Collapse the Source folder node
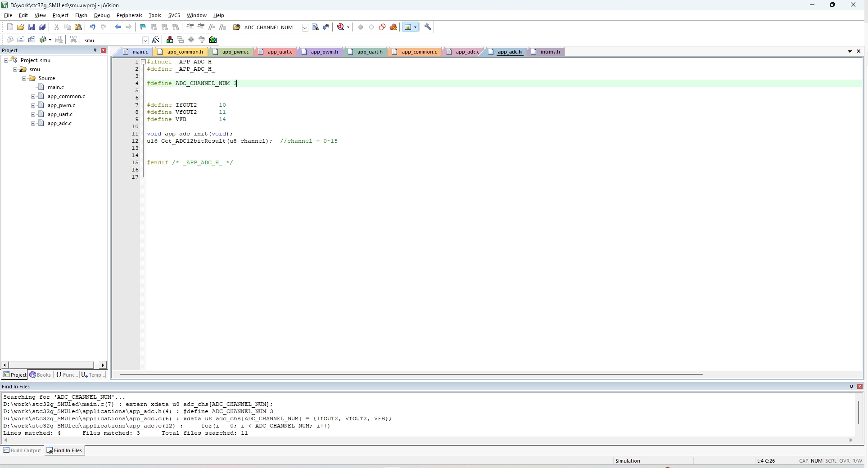The image size is (868, 468). click(x=24, y=78)
